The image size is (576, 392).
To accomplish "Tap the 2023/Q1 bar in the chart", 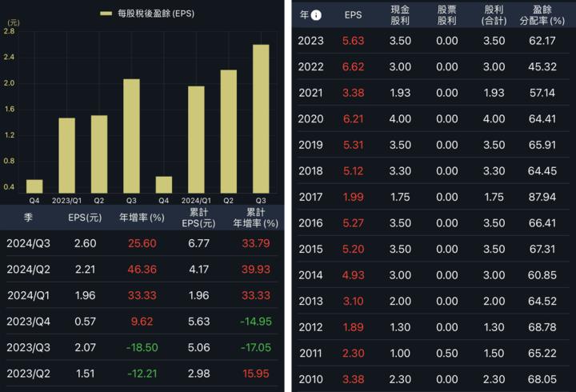I will tap(66, 155).
